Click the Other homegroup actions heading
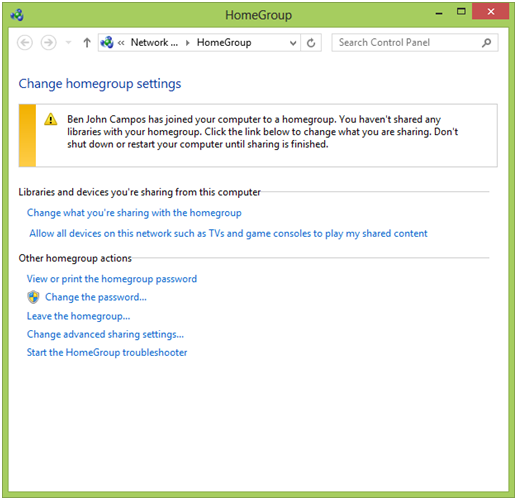Screen dimensions: 517x500 click(75, 258)
